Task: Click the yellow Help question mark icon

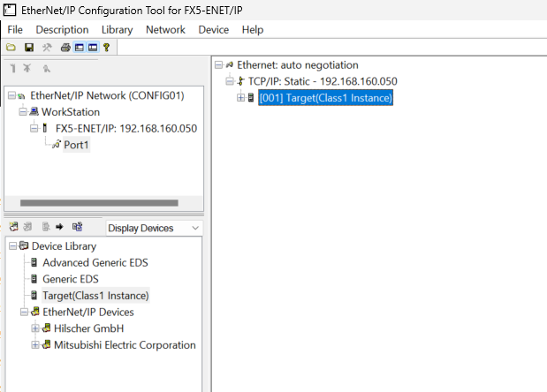Action: [106, 47]
